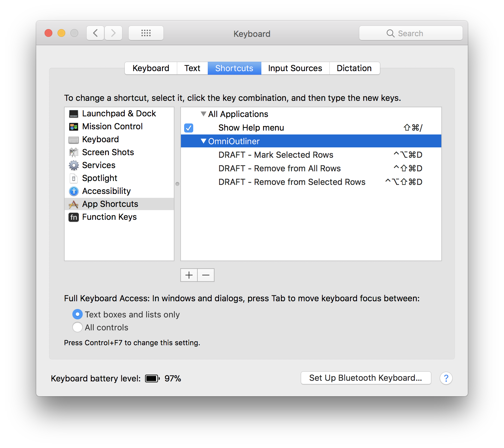Click the Mission Control icon in the sidebar

[x=74, y=127]
